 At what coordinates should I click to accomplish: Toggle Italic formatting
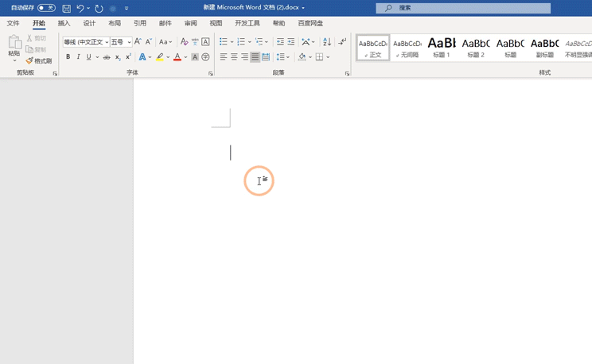78,57
